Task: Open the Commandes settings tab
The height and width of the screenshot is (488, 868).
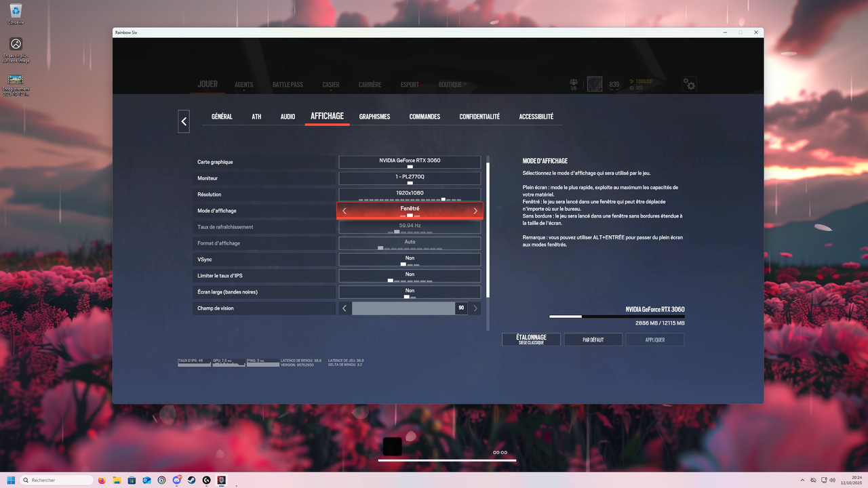Action: pos(425,117)
